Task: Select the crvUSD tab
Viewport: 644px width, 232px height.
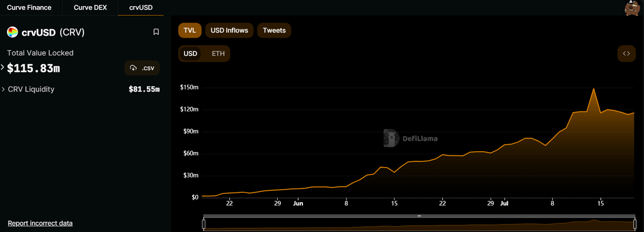Action: [141, 8]
